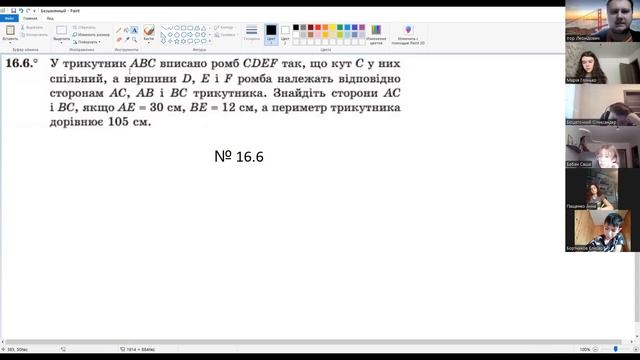Viewport: 640px width, 360px height.
Task: Pick the green palette swatch
Action: 340,27
